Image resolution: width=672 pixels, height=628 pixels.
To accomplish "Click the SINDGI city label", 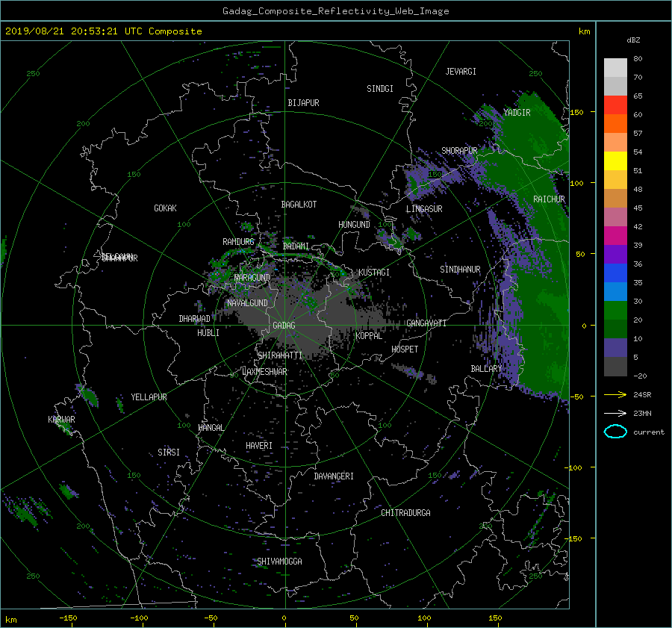I will [x=380, y=89].
